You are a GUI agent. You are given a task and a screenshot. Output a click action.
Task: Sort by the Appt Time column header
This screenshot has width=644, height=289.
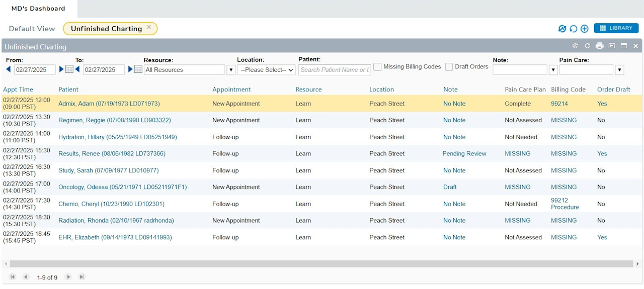click(18, 89)
